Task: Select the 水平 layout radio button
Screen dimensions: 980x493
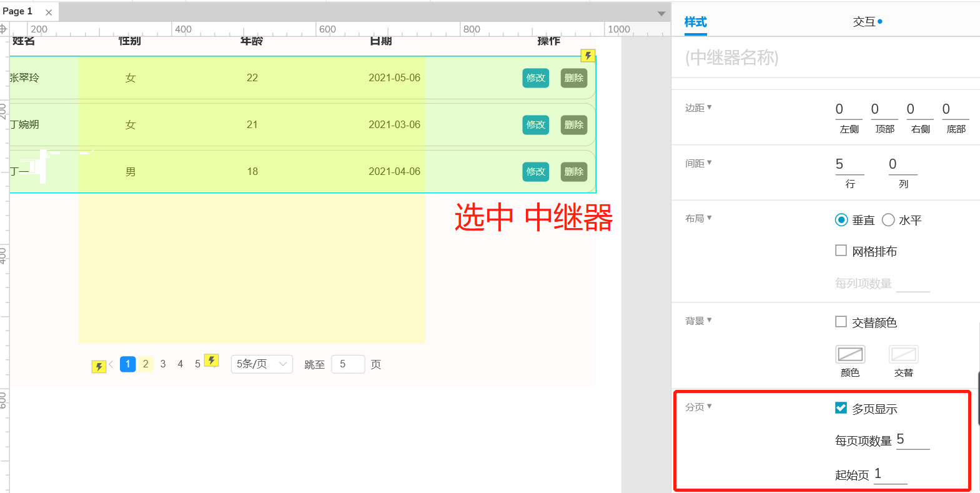Action: (888, 220)
